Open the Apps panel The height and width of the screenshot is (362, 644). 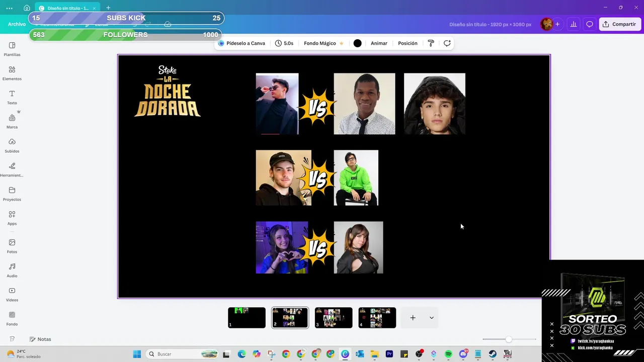tap(12, 218)
